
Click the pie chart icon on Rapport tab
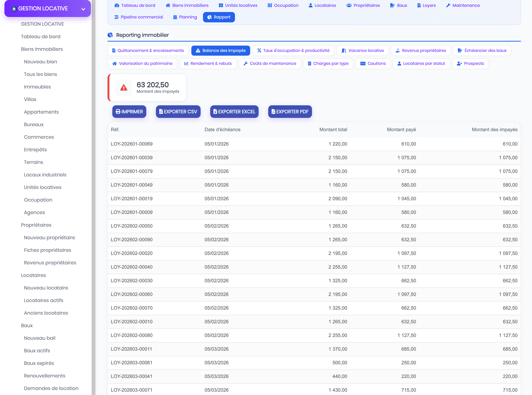click(x=209, y=17)
